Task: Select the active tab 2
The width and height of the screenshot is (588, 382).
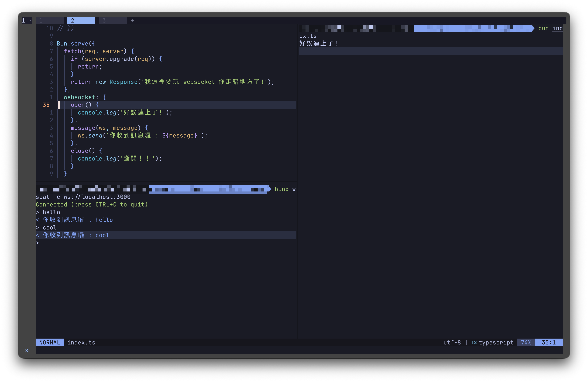Action: (81, 20)
